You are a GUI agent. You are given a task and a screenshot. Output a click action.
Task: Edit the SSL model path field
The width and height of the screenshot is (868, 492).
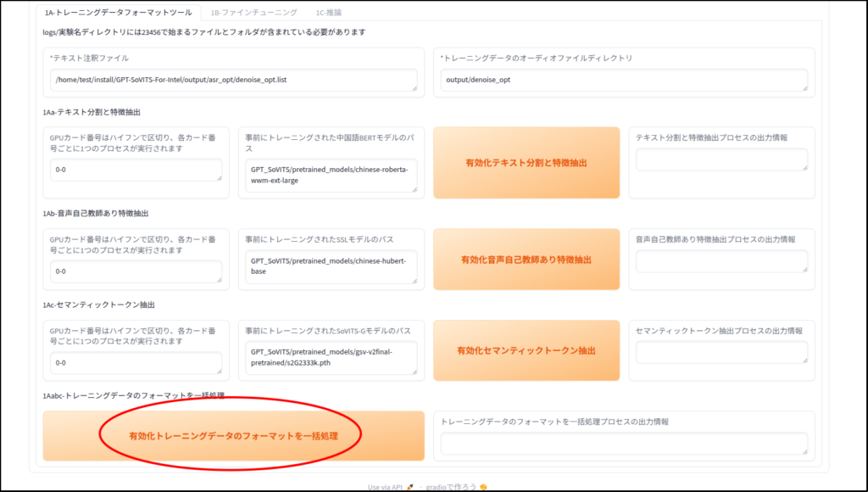click(x=331, y=266)
